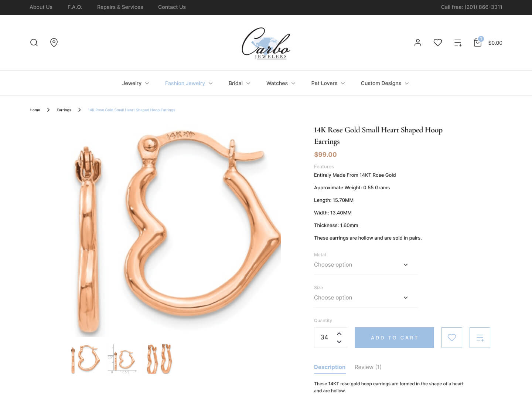
Task: Expand the Jewelry navigation menu
Action: [136, 83]
